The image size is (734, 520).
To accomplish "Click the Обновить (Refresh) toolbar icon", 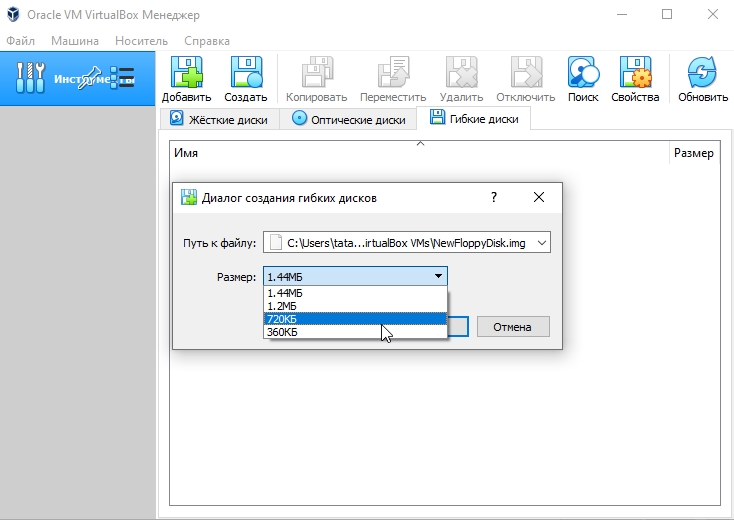I will 702,73.
